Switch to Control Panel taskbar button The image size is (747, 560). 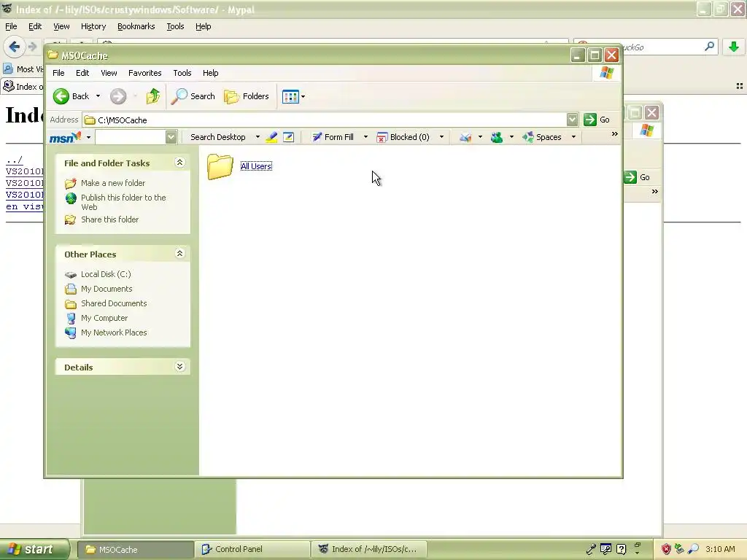252,549
